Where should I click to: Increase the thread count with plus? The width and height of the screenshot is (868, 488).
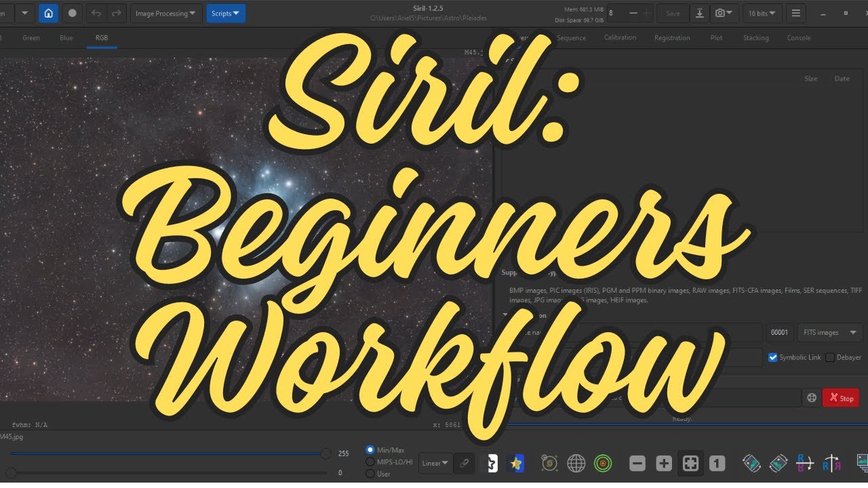coord(647,13)
